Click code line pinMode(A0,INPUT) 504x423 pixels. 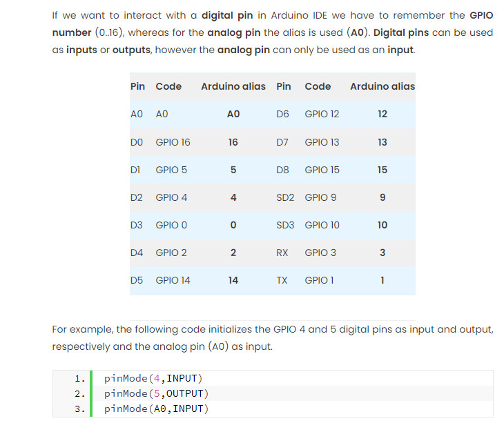tap(156, 409)
